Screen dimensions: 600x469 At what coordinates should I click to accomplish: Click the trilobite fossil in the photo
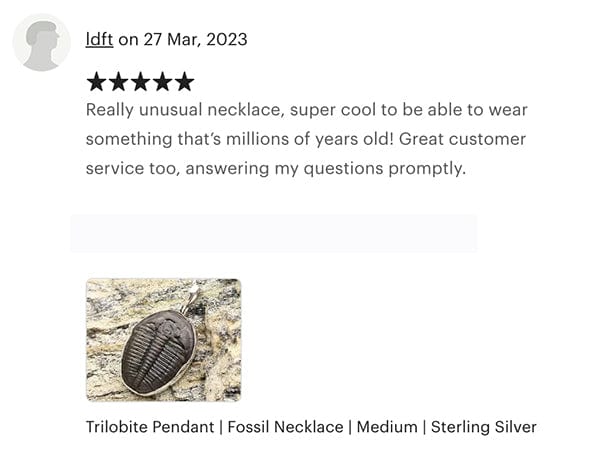coord(157,348)
